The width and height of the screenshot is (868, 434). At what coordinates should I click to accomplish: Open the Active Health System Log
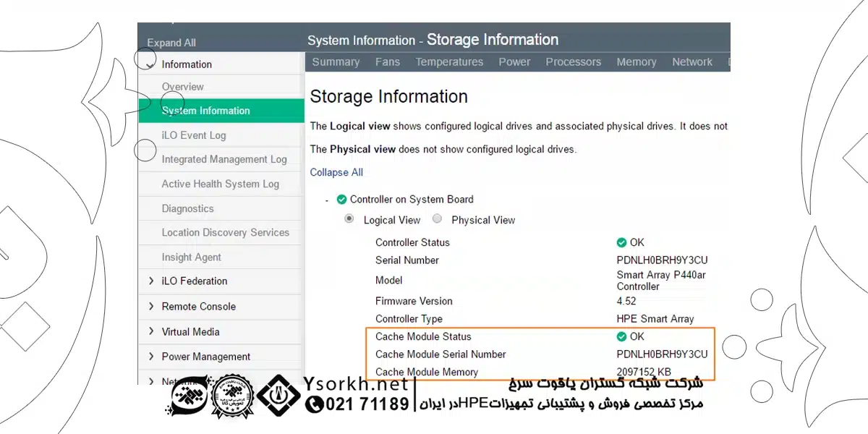click(x=220, y=184)
